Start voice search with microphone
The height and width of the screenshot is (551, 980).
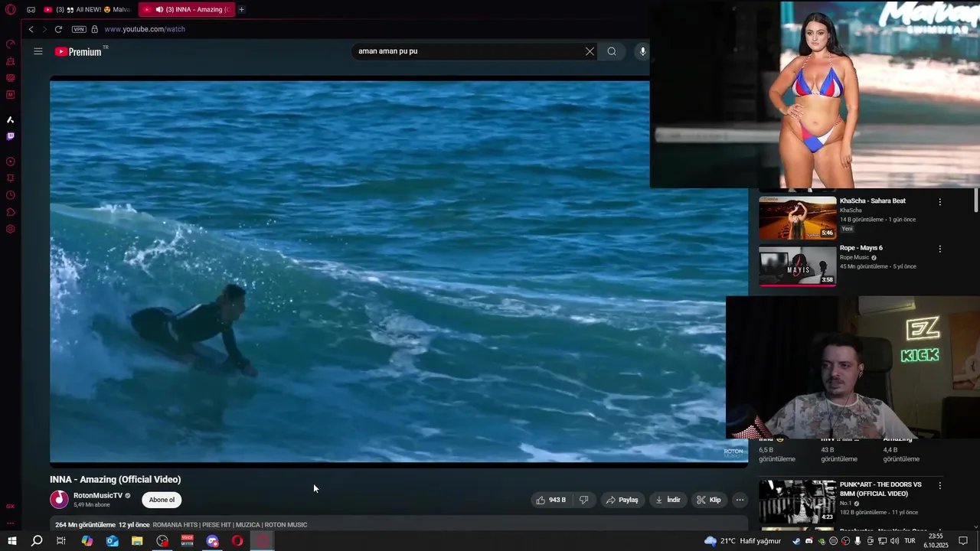click(x=642, y=51)
